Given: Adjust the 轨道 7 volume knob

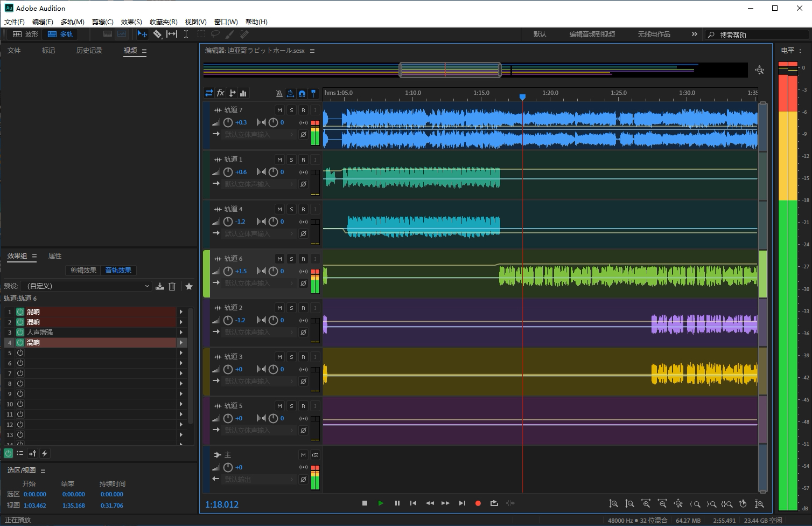Looking at the screenshot, I should (228, 122).
